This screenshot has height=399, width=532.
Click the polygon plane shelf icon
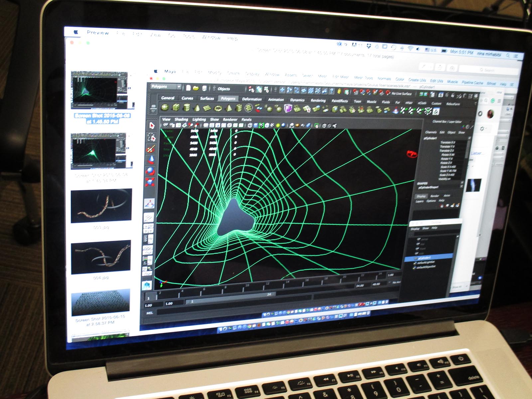coord(207,108)
